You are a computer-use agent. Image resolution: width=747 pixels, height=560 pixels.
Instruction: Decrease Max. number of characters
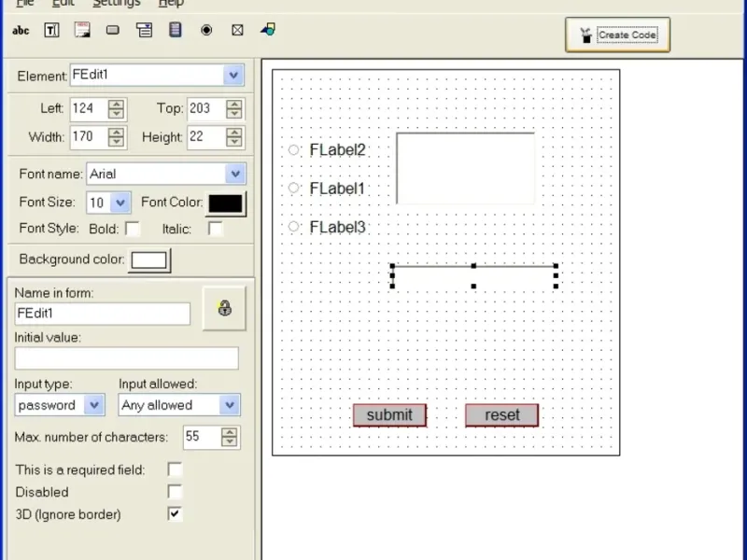(x=230, y=441)
